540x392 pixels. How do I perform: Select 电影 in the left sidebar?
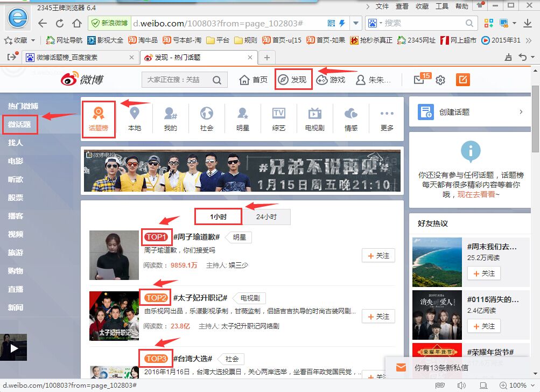coord(16,161)
